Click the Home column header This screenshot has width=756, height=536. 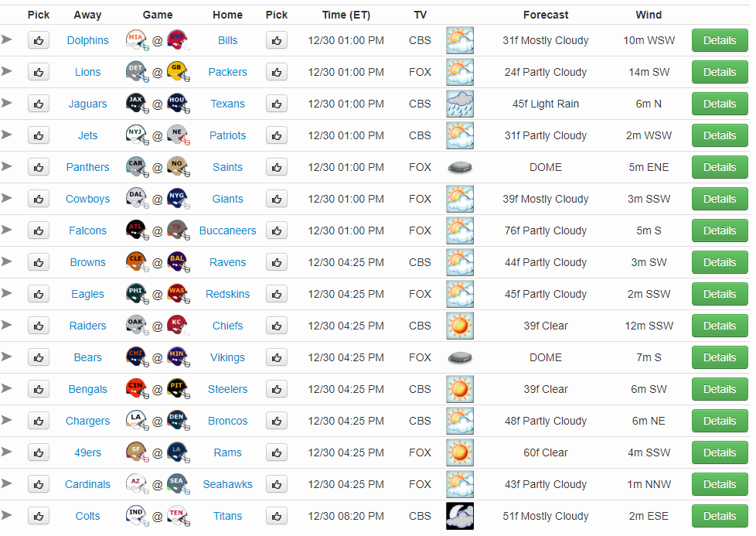[x=227, y=15]
